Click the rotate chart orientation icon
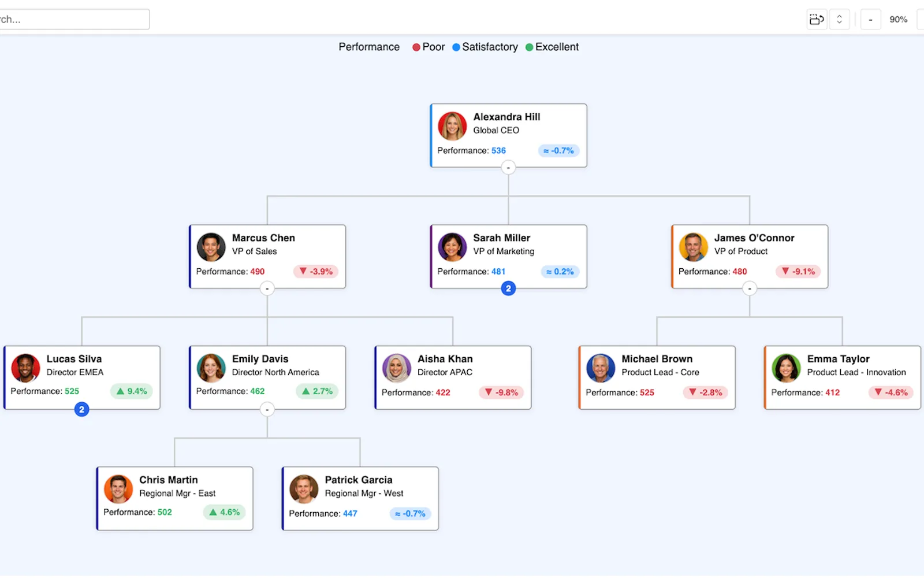Viewport: 924px width, 578px height. (x=817, y=20)
